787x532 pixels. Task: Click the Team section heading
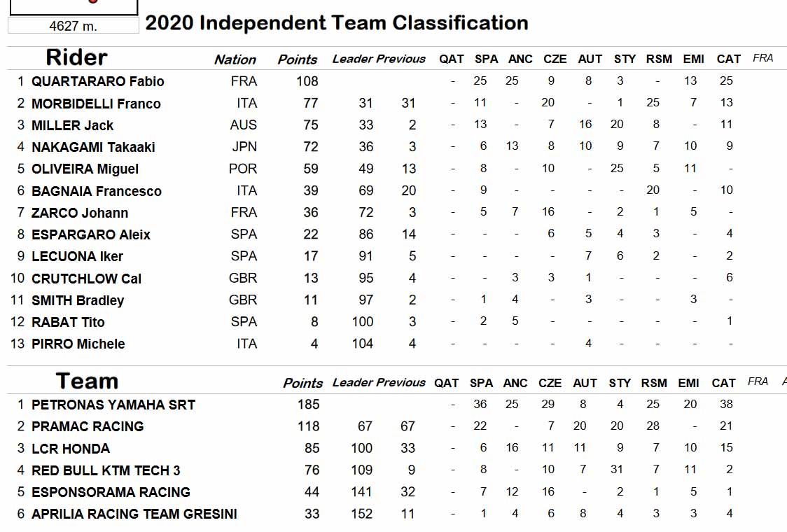tap(87, 381)
